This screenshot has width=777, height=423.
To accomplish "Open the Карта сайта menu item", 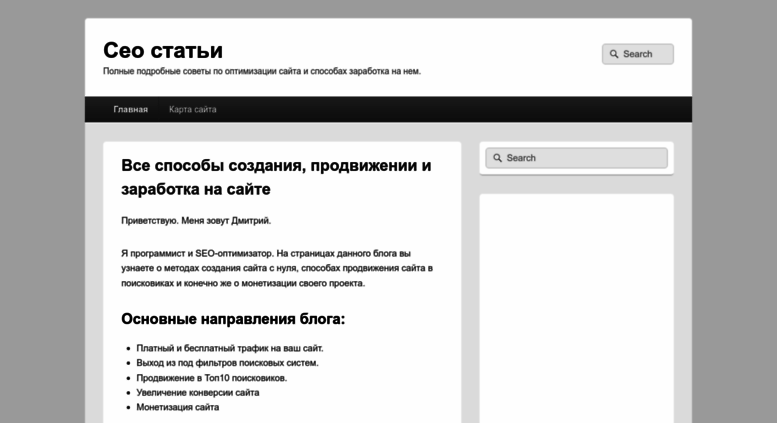I will point(193,109).
